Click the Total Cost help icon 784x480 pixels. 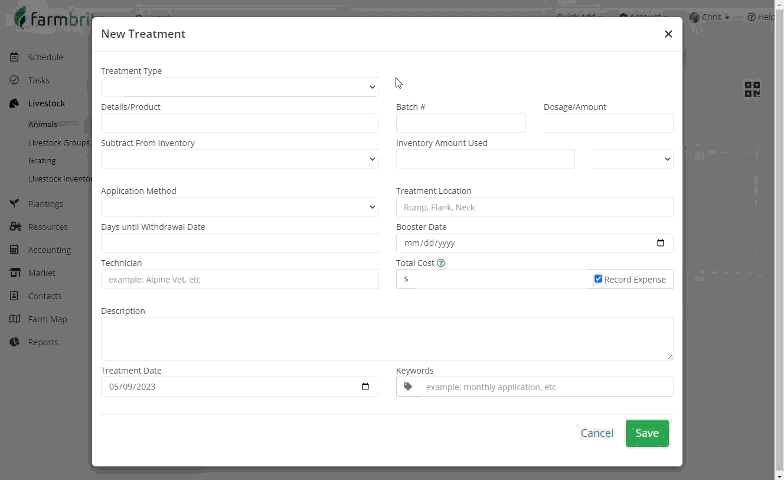441,263
